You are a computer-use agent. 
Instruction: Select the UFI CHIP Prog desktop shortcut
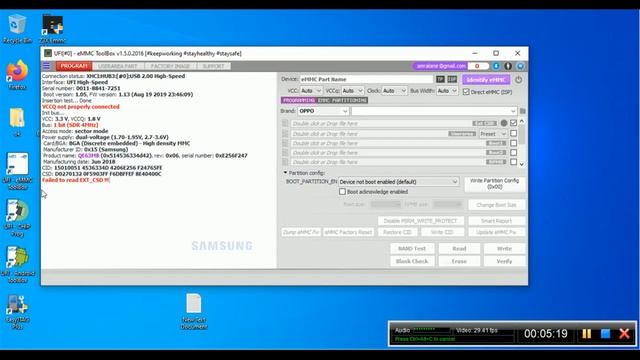click(17, 218)
